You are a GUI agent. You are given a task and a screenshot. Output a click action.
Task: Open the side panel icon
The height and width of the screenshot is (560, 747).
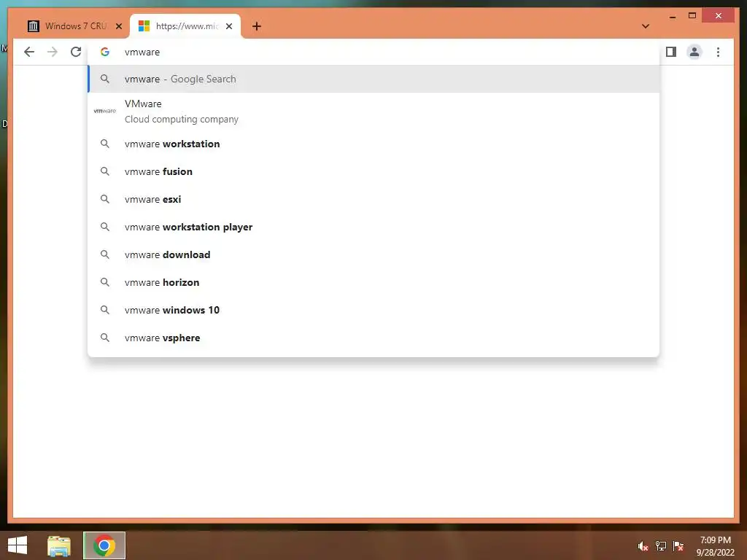(671, 52)
